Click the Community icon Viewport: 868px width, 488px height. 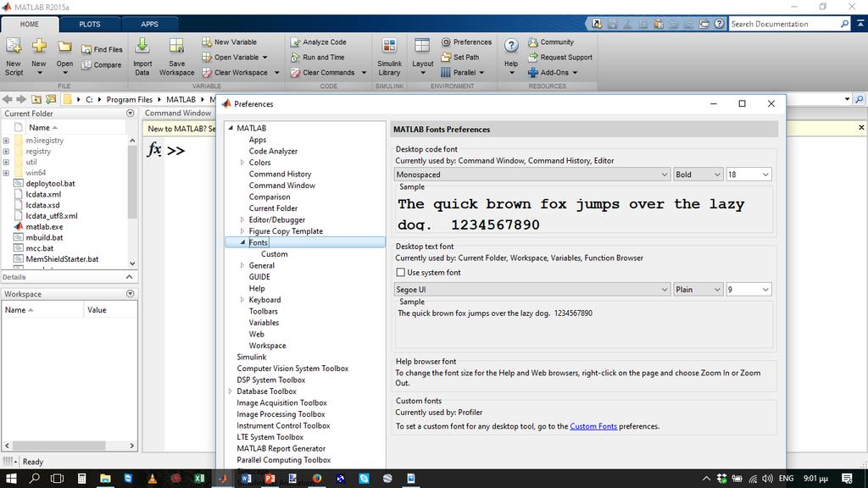click(x=533, y=42)
